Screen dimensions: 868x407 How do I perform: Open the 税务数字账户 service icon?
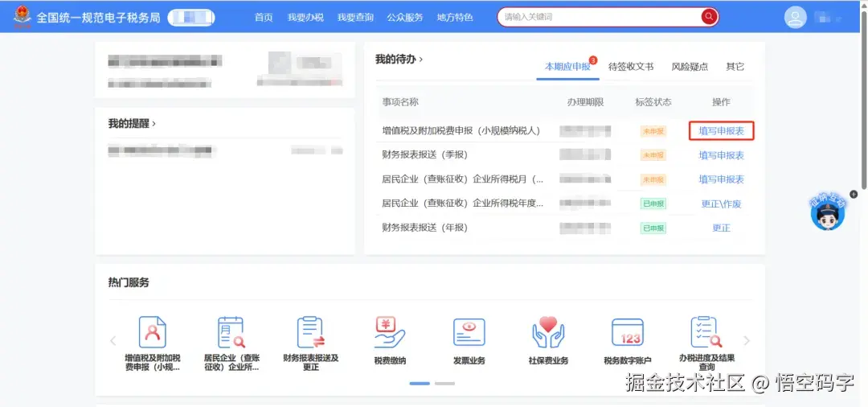pyautogui.click(x=627, y=332)
